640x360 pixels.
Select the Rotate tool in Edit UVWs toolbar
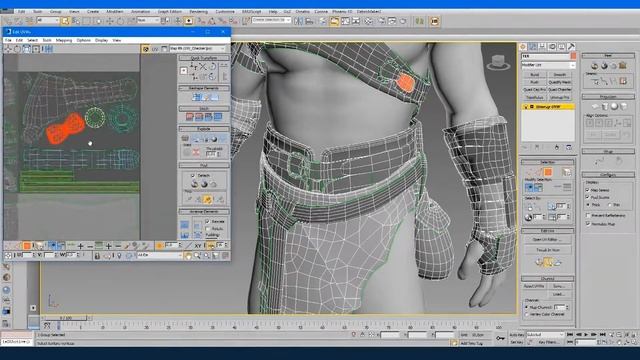pos(17,49)
